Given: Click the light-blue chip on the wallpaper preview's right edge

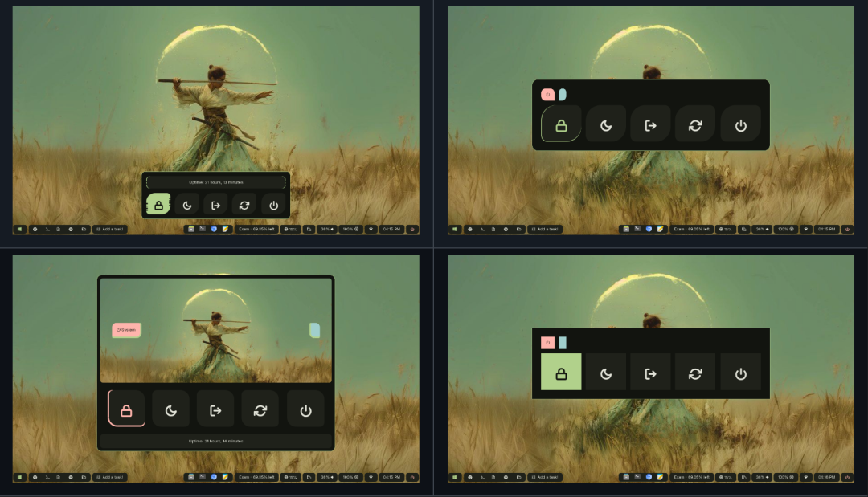Looking at the screenshot, I should point(314,330).
